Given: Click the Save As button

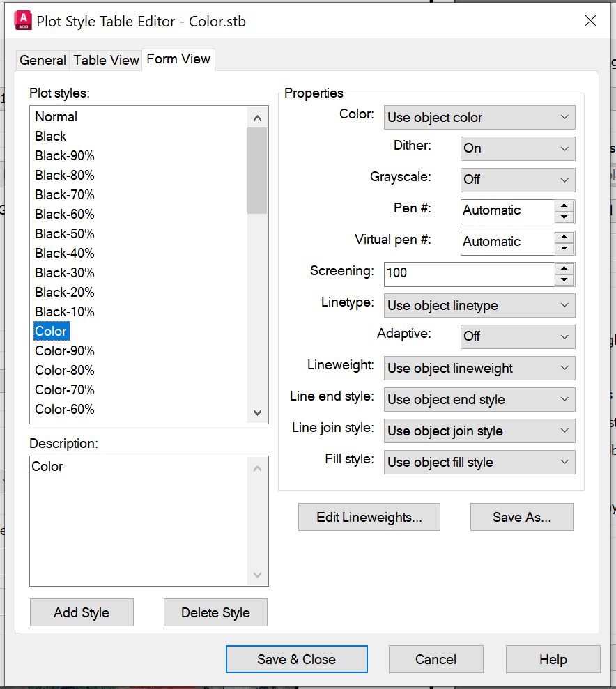Looking at the screenshot, I should click(521, 517).
